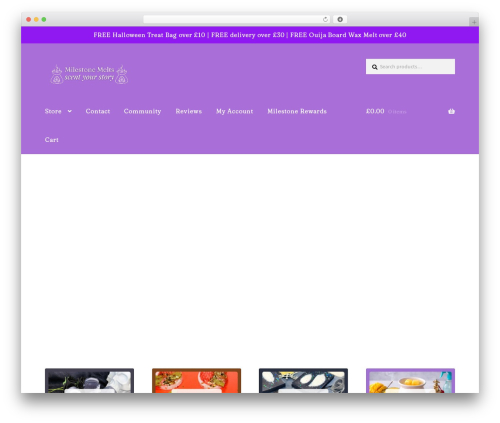Open the shopping basket icon

pos(451,111)
